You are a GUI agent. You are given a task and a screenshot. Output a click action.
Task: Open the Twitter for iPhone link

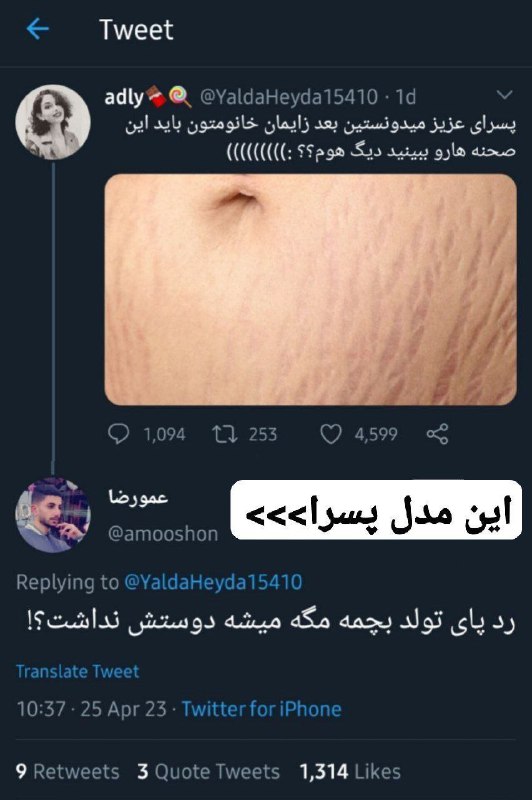261,709
